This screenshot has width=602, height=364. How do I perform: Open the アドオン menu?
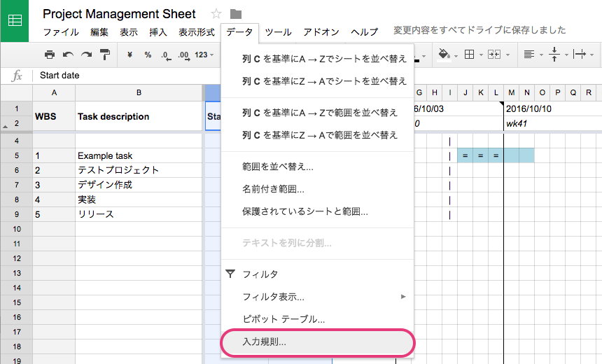[321, 32]
